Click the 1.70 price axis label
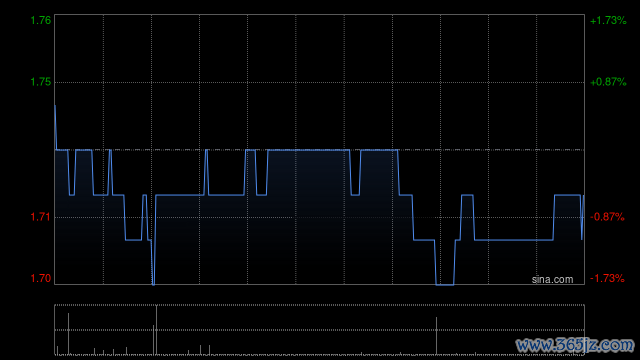640x360 pixels. [41, 278]
